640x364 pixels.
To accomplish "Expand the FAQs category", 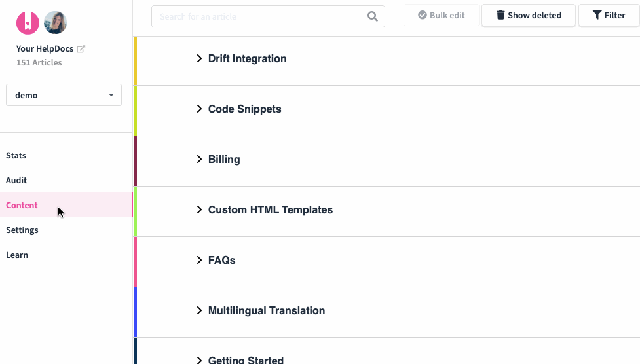I will [x=199, y=260].
